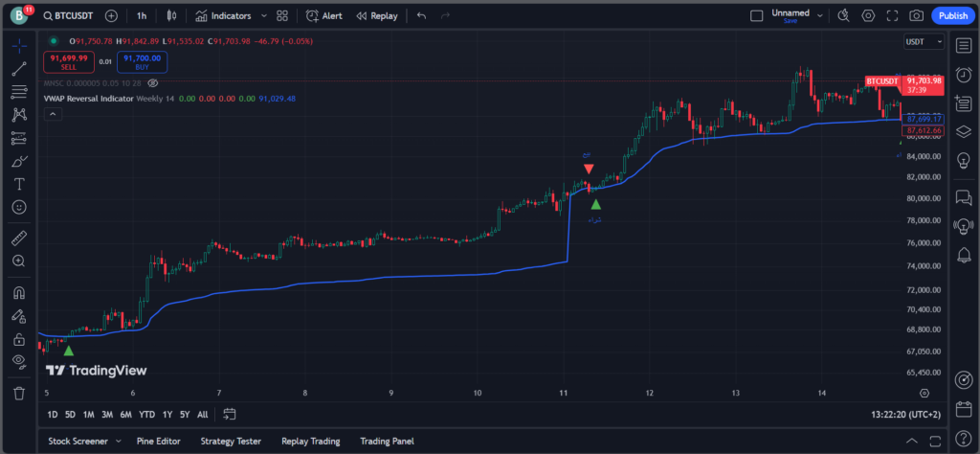The width and height of the screenshot is (980, 454).
Task: Switch to Strategy Tester tab
Action: [x=231, y=441]
